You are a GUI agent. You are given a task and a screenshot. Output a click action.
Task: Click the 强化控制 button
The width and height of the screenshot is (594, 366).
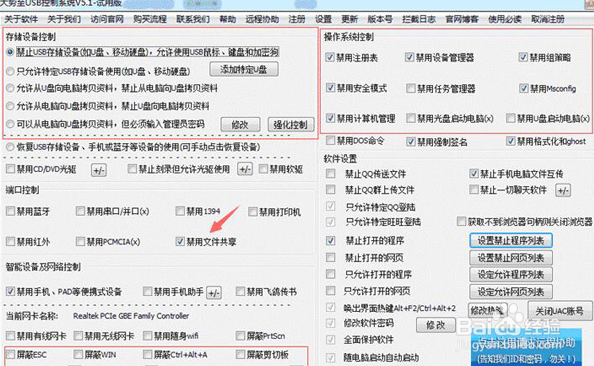(x=291, y=124)
